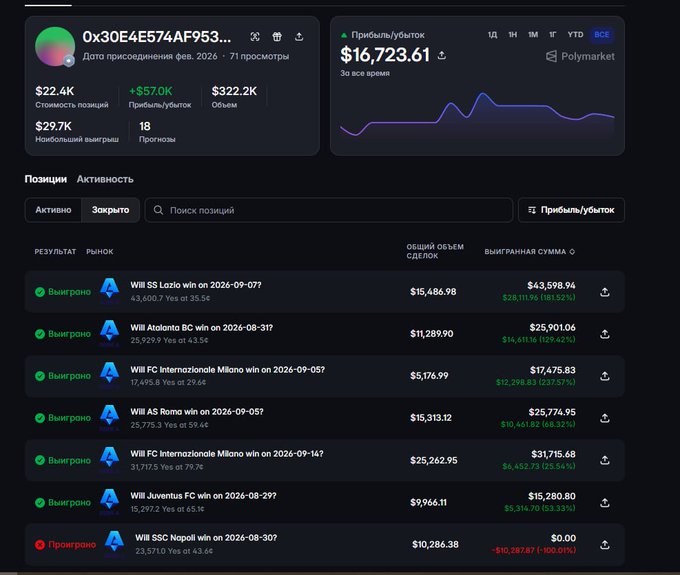Click the Serie A logo on Lazio row
680x575 pixels.
110,290
